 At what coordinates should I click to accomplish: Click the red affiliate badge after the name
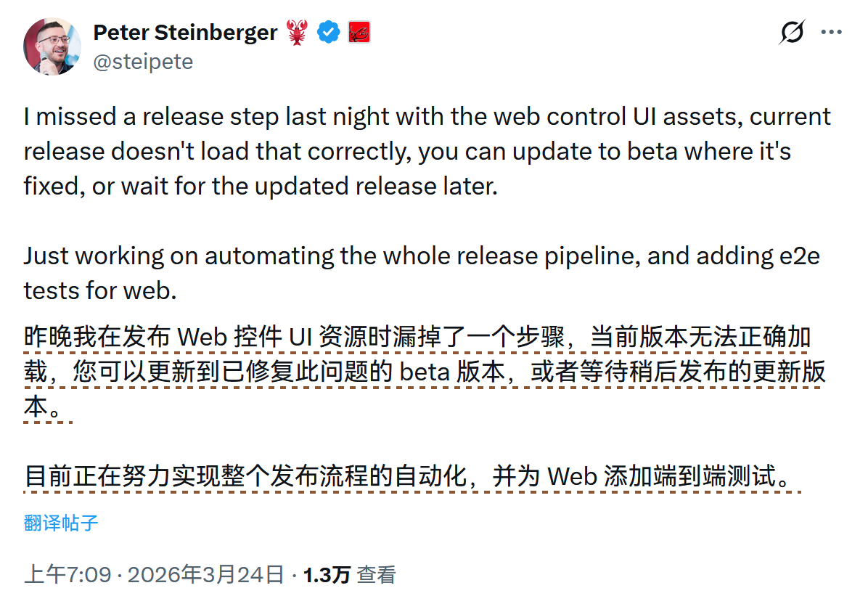[359, 32]
